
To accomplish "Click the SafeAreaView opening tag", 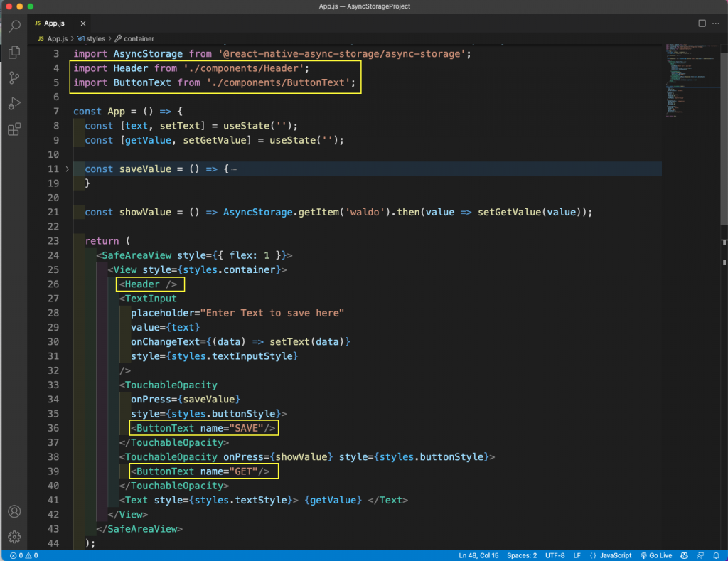I will click(x=194, y=255).
